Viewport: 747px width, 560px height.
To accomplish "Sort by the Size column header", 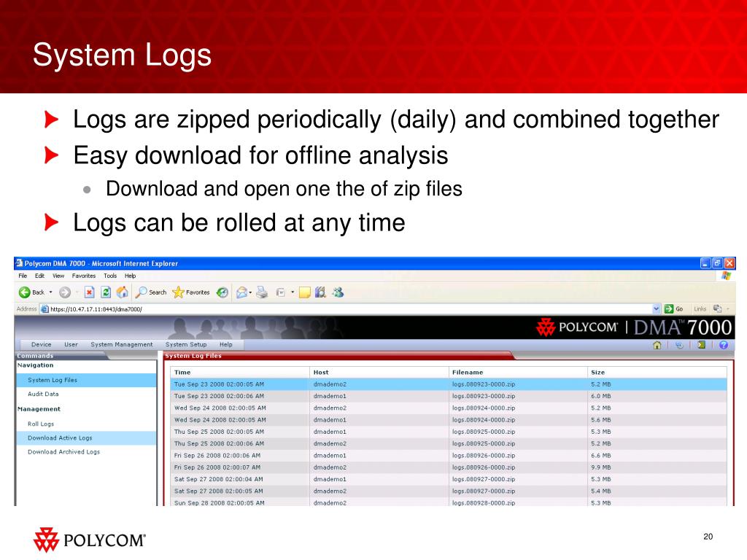I will tap(657, 373).
